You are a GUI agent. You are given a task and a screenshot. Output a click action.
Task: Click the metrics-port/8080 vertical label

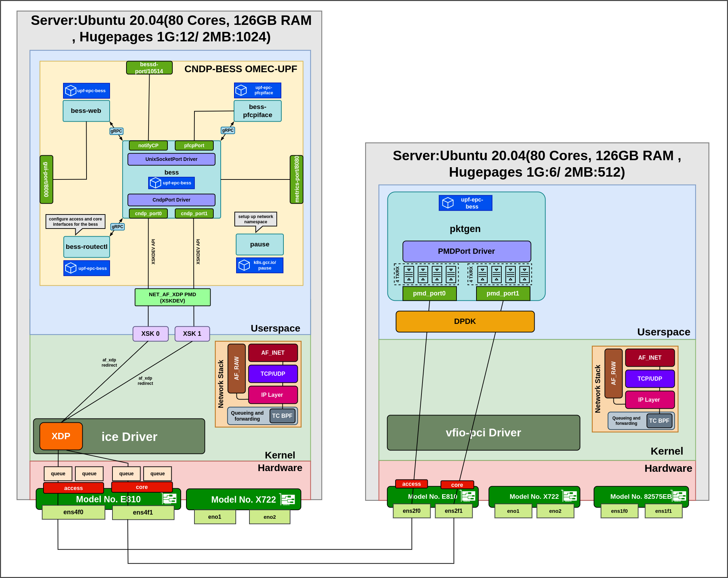coord(296,179)
